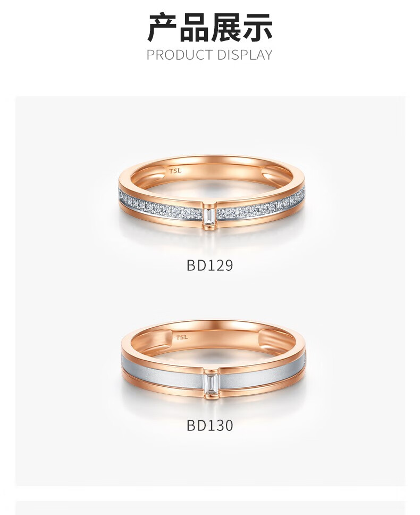Click the BD130 two-tone ring image

click(x=213, y=360)
